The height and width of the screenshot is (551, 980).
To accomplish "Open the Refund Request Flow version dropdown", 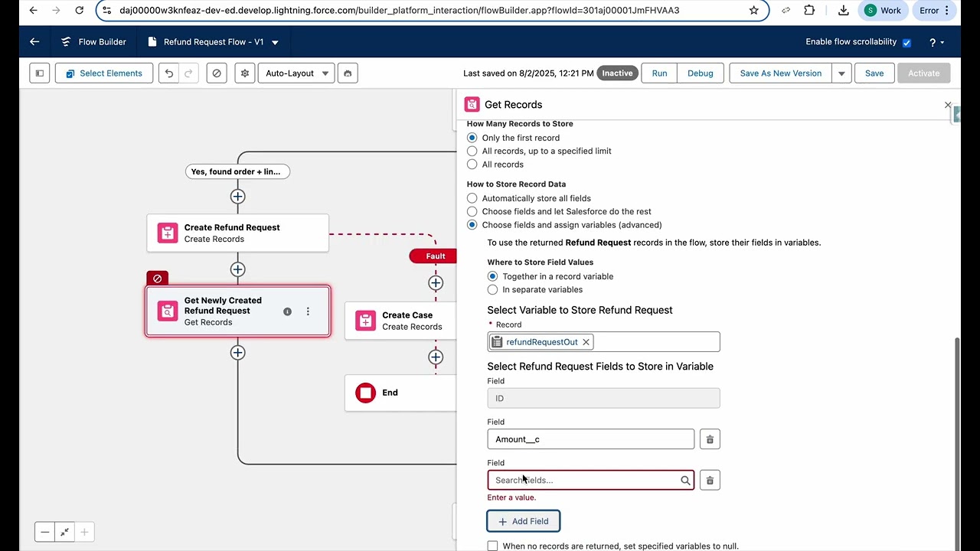I will (x=275, y=43).
